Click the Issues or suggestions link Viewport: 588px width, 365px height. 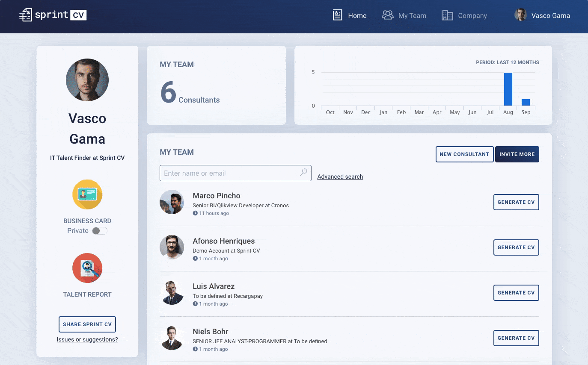pos(87,339)
